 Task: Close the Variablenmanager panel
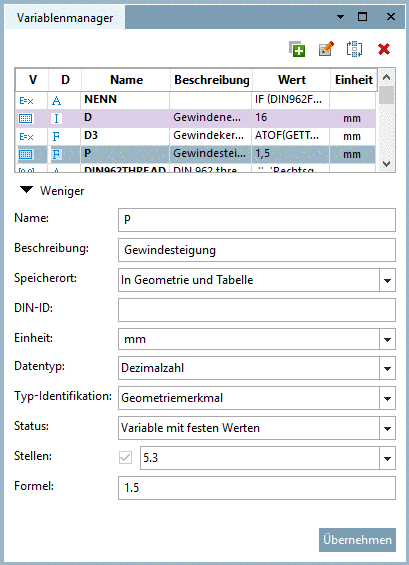coord(391,17)
